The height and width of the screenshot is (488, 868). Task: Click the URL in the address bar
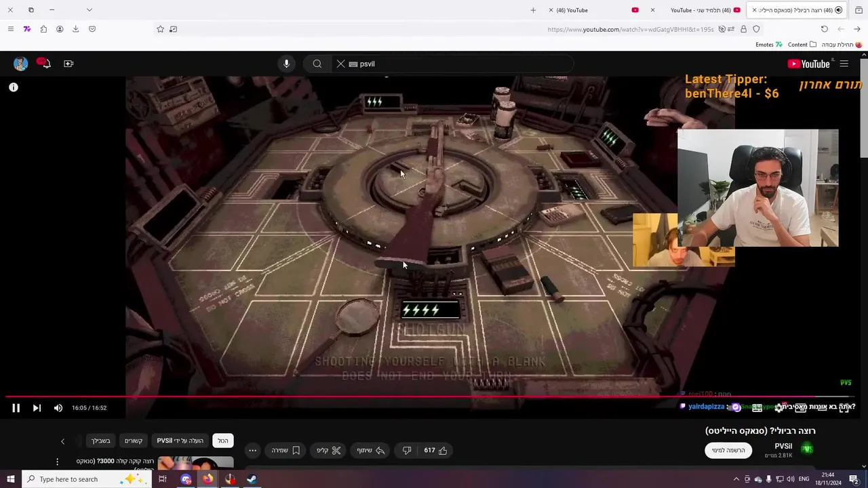click(x=631, y=29)
